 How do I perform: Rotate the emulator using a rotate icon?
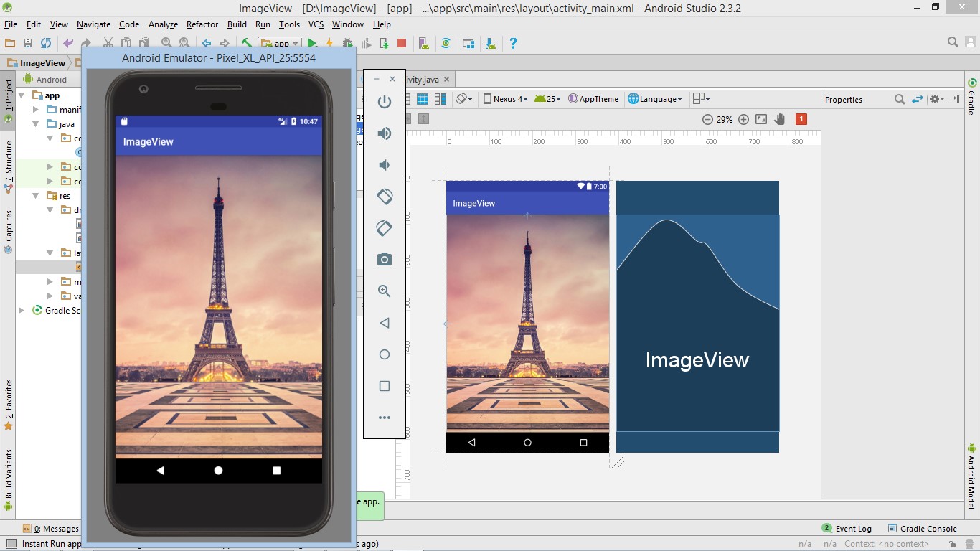(385, 196)
